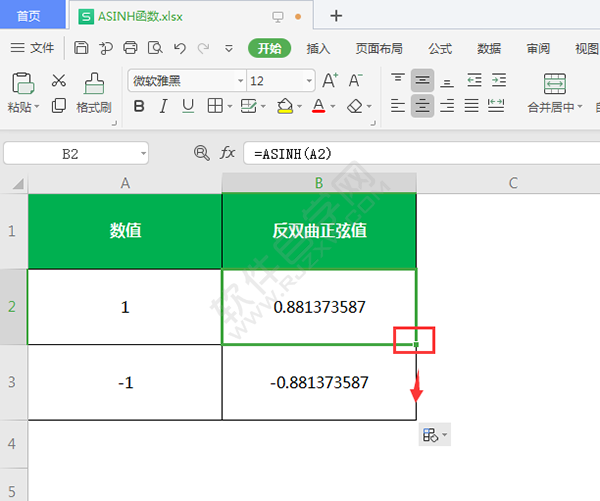Expand the font color dropdown arrow

[x=333, y=106]
